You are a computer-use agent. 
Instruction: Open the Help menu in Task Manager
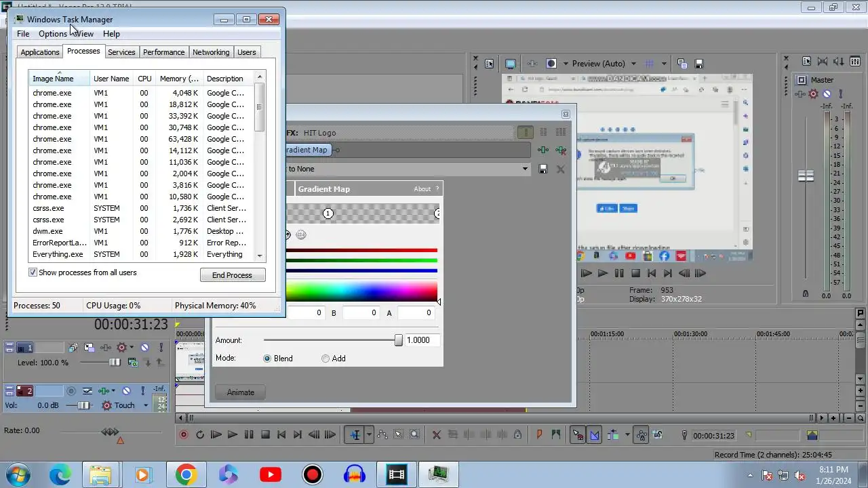tap(111, 34)
